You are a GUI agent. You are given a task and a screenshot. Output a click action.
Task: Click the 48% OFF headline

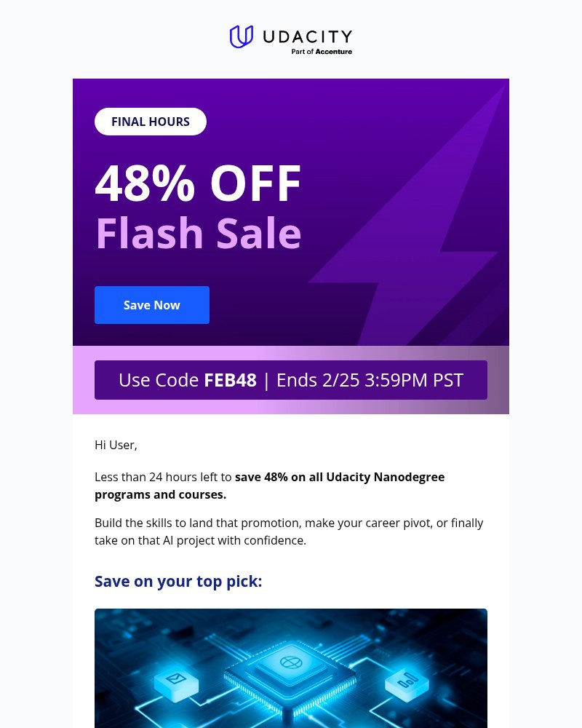tap(198, 182)
